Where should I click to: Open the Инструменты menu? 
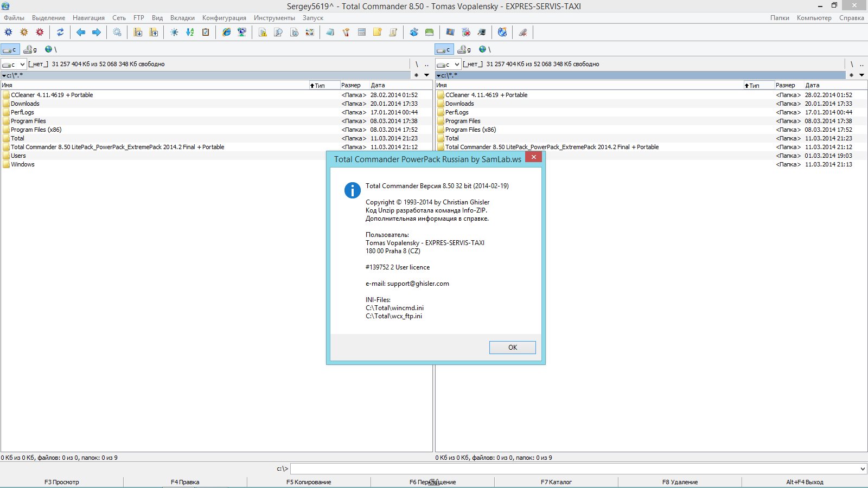[274, 18]
